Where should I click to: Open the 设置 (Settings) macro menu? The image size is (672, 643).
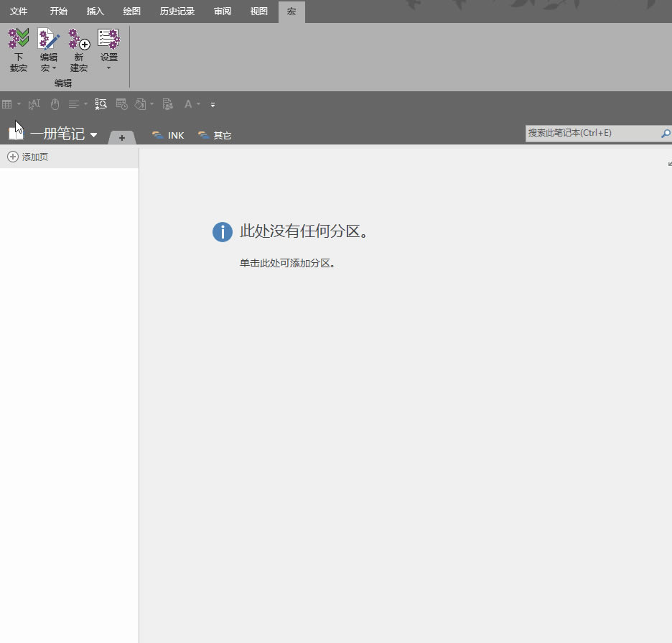109,50
